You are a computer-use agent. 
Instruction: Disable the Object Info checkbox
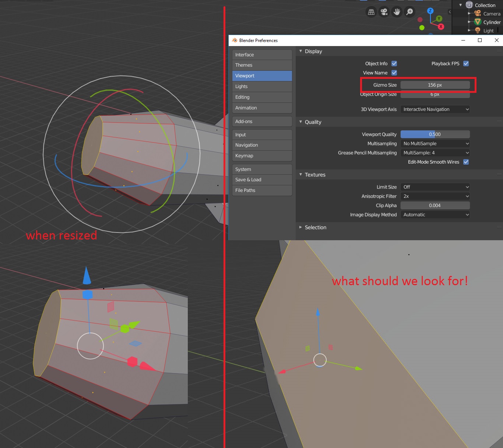394,63
